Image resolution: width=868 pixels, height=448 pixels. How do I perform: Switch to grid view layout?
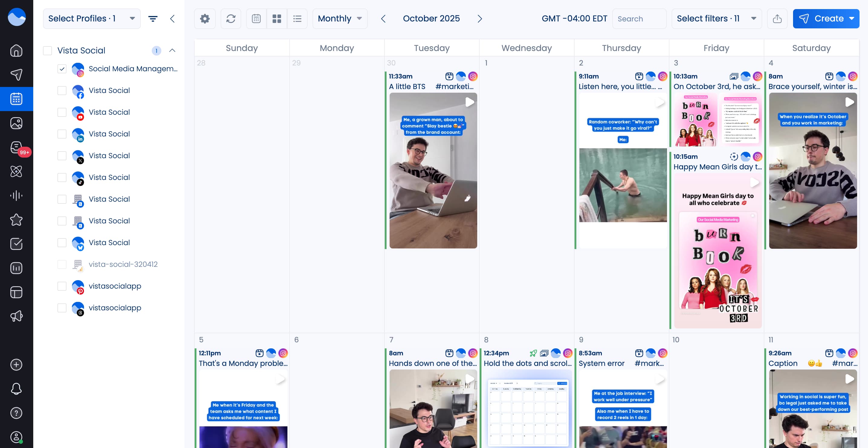tap(276, 18)
